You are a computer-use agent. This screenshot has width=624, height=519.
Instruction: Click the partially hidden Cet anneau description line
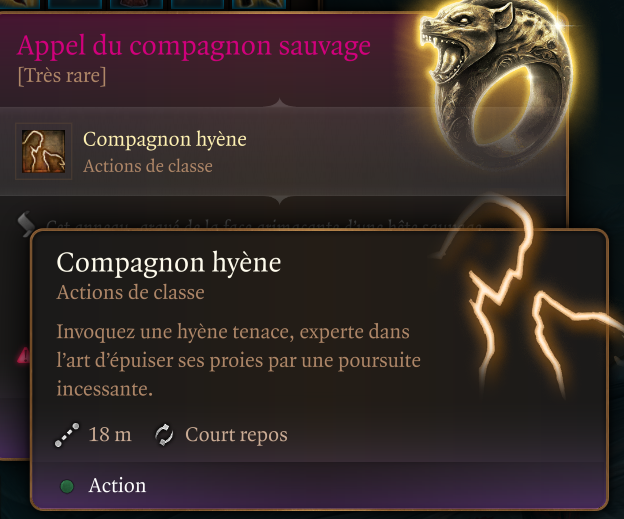(263, 225)
